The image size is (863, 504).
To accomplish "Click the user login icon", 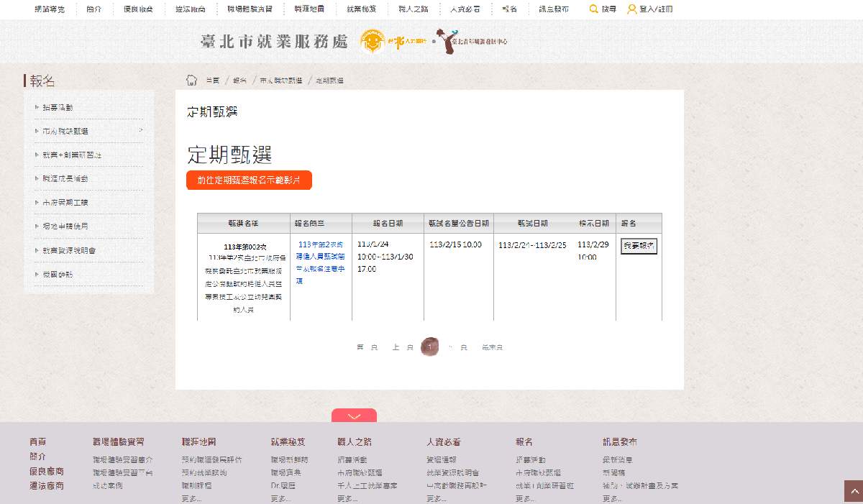I will [631, 9].
